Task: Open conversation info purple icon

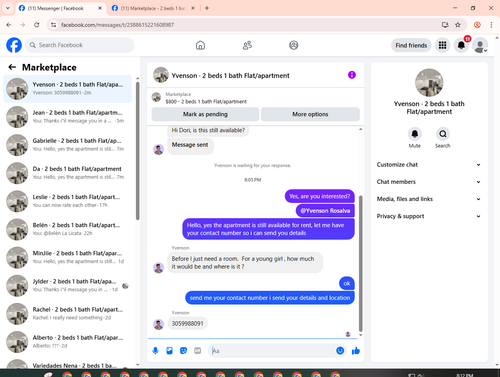Action: pos(352,75)
